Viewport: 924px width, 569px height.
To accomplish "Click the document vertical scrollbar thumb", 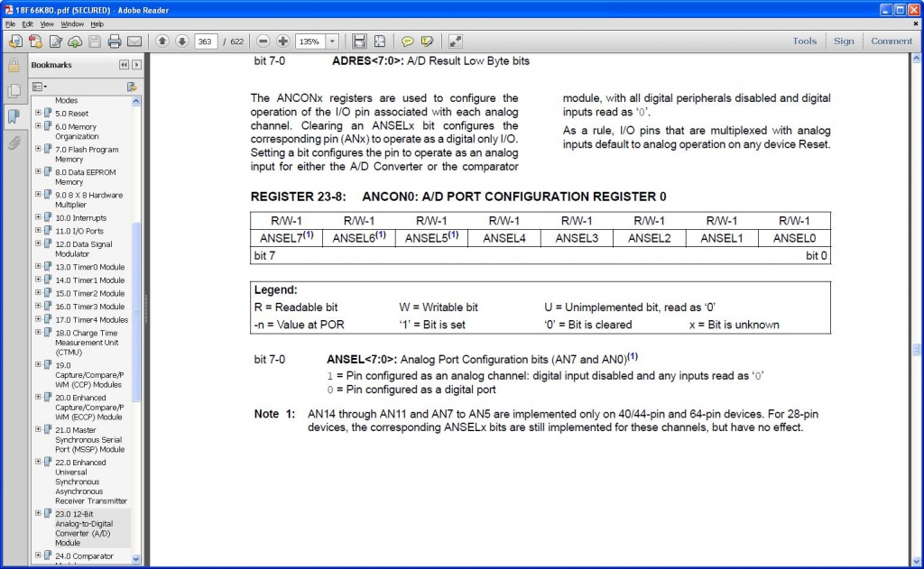I will pyautogui.click(x=917, y=350).
